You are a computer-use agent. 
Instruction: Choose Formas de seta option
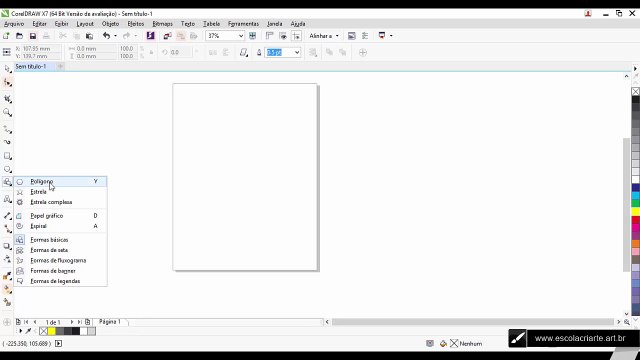tap(60, 250)
